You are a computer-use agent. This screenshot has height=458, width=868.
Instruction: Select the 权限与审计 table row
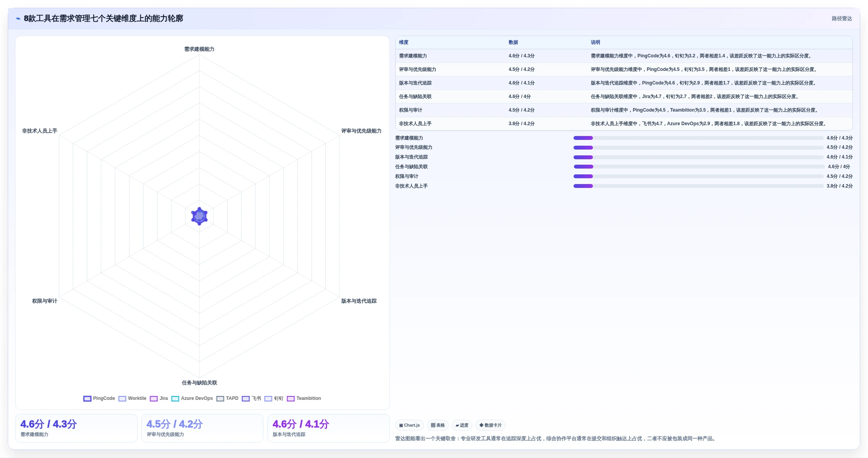click(624, 110)
